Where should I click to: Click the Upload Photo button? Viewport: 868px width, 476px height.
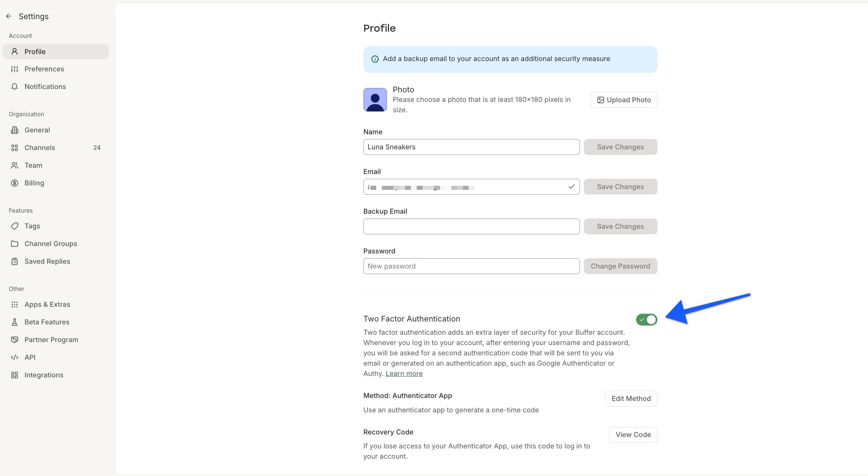click(x=623, y=100)
